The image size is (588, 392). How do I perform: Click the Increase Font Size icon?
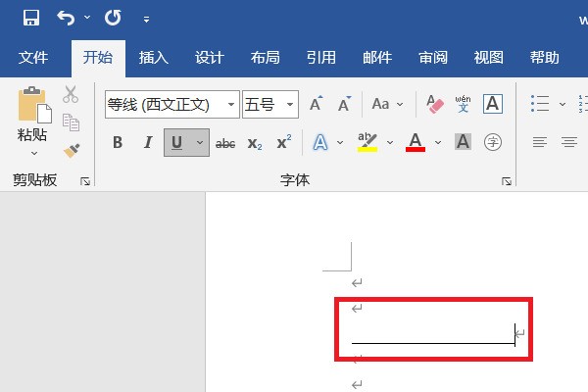[x=316, y=104]
